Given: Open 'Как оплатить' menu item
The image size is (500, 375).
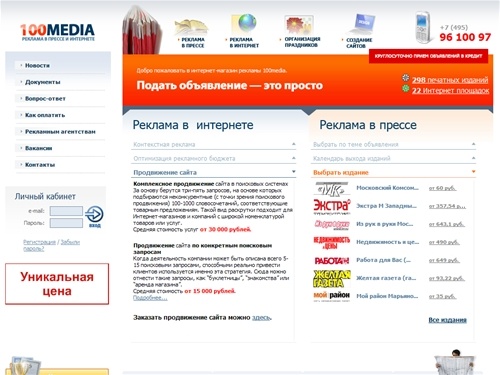Looking at the screenshot, I should click(x=45, y=115).
